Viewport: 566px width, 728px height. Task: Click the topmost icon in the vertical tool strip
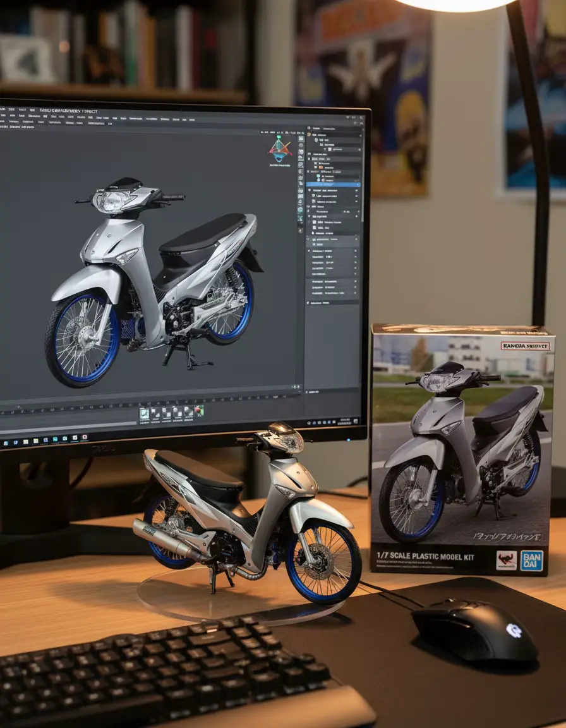[x=301, y=138]
